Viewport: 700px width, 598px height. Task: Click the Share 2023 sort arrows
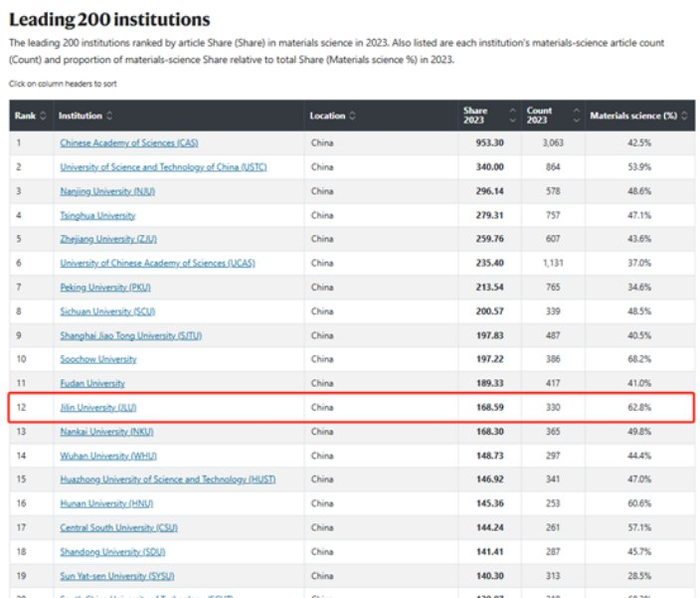click(513, 116)
